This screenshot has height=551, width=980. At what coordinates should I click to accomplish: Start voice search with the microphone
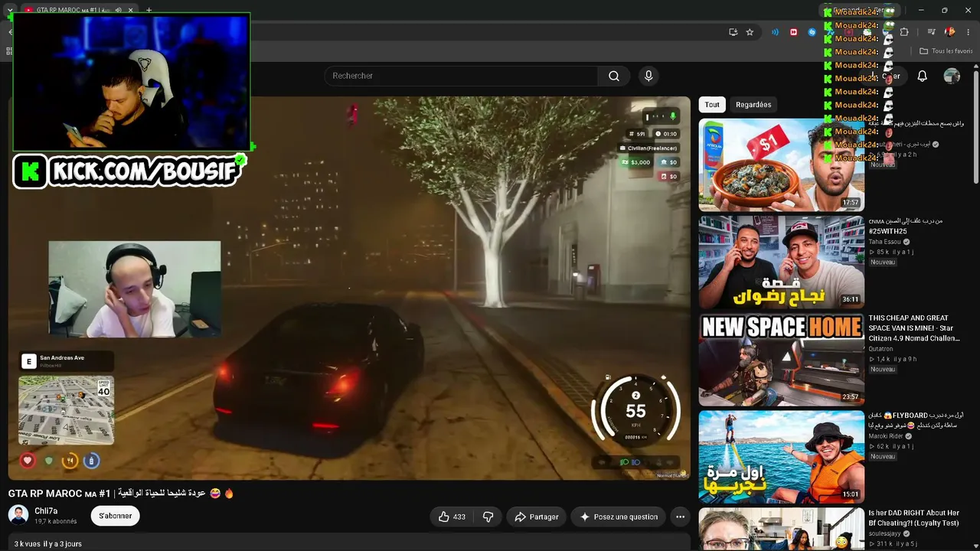[648, 76]
